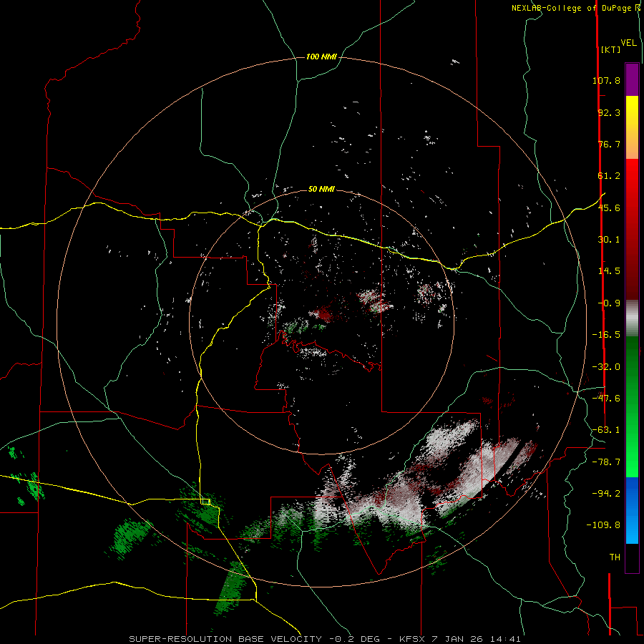Select the -32.0 velocity scale value
This screenshot has height=644, width=644.
606,367
